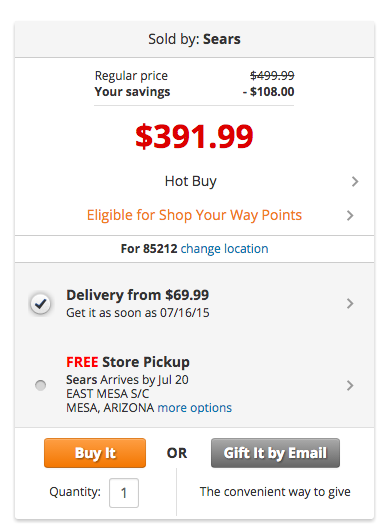This screenshot has height=531, width=387.
Task: Click the Hot Buy label
Action: pyautogui.click(x=191, y=182)
